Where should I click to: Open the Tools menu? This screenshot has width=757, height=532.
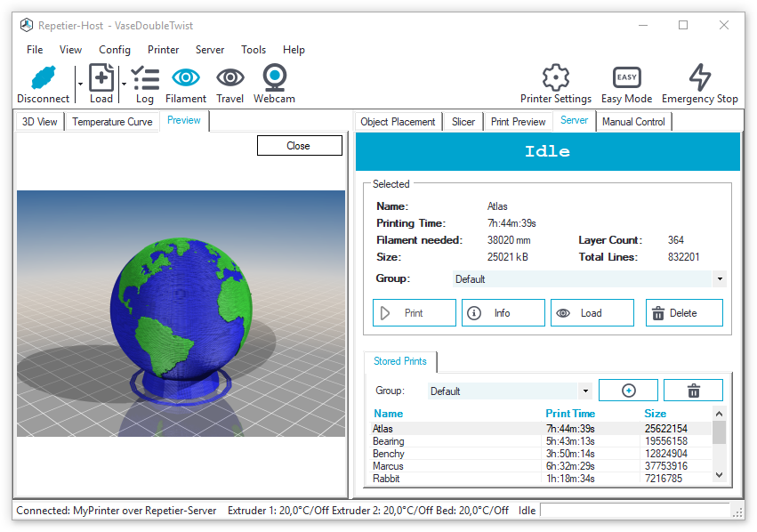click(254, 50)
